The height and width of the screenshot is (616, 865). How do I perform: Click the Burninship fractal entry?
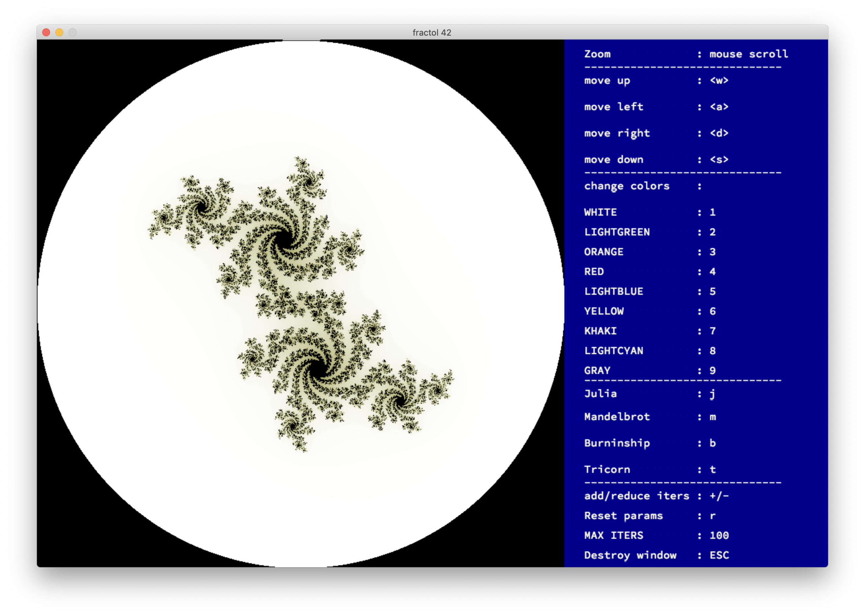coord(617,444)
